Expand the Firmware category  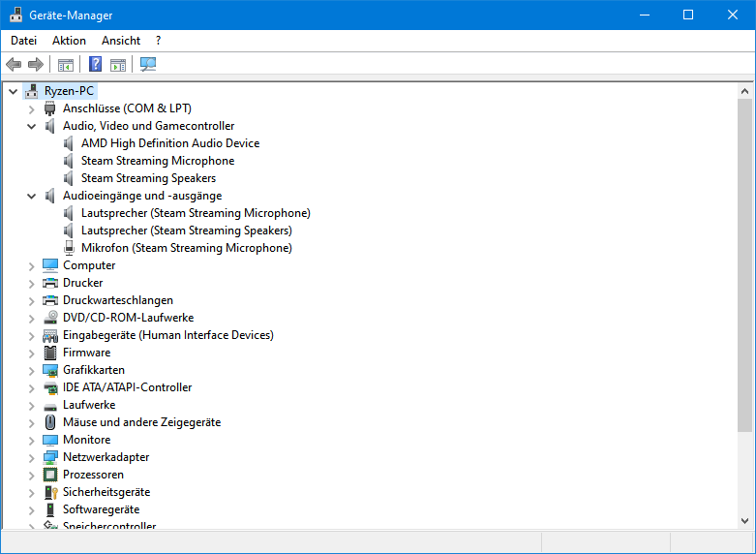[x=31, y=354]
